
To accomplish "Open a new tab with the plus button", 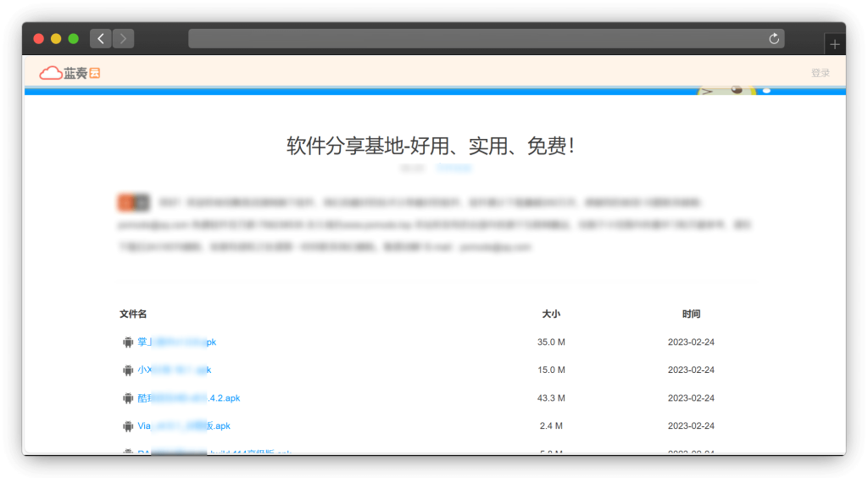I will coord(835,44).
